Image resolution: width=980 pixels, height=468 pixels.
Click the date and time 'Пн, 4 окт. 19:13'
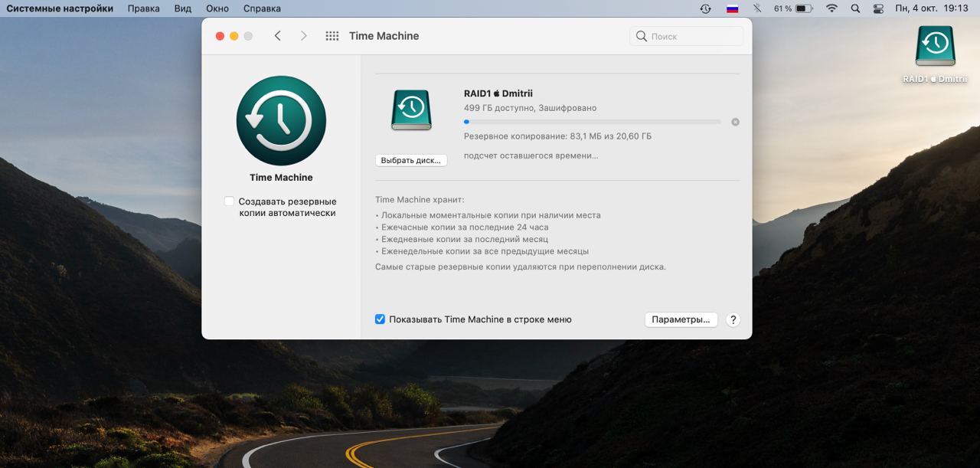tap(932, 8)
